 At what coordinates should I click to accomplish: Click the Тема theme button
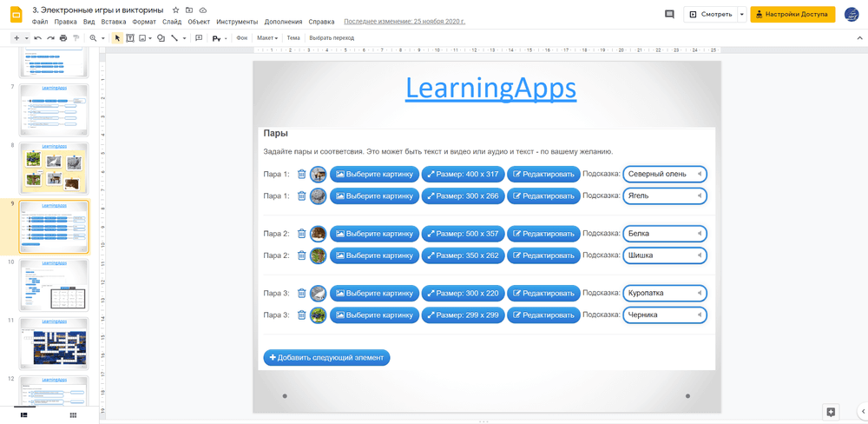pos(293,38)
